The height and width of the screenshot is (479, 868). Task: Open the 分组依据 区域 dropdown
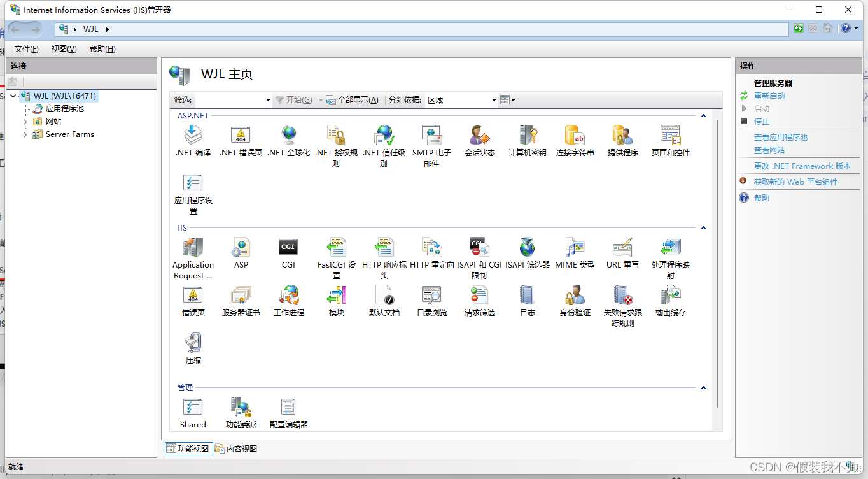[x=494, y=99]
